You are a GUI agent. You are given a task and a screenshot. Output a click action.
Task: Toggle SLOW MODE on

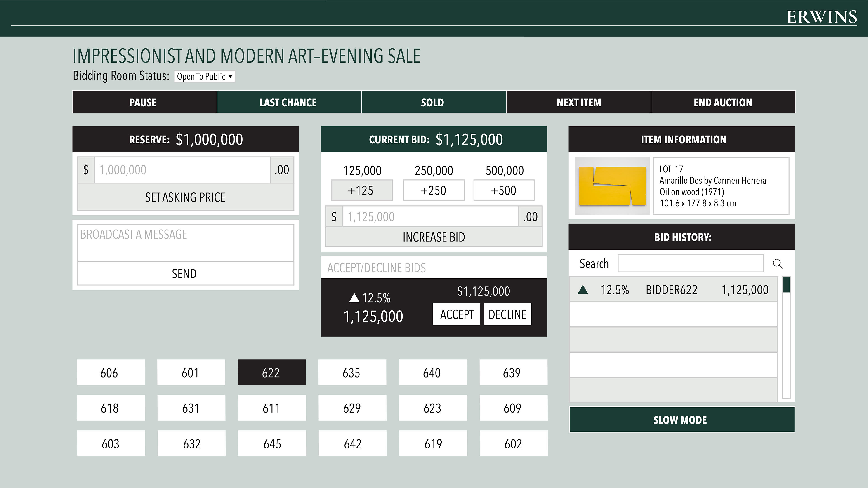tap(682, 420)
